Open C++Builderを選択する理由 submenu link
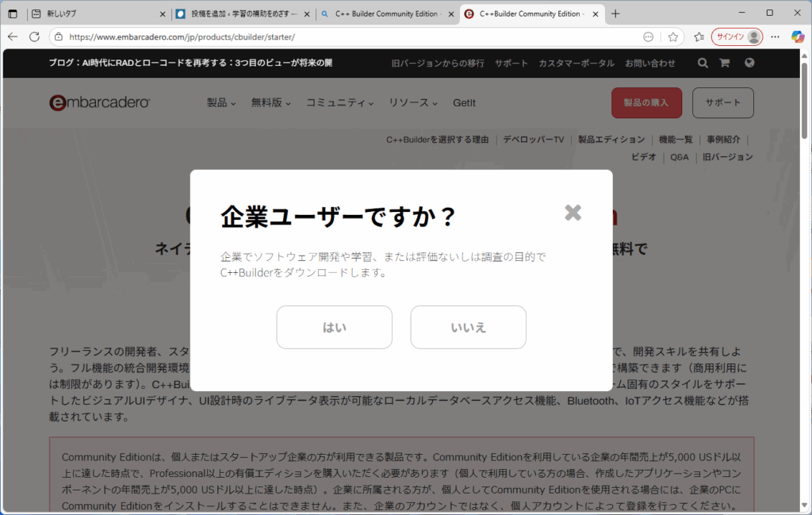The height and width of the screenshot is (515, 812). coord(437,140)
